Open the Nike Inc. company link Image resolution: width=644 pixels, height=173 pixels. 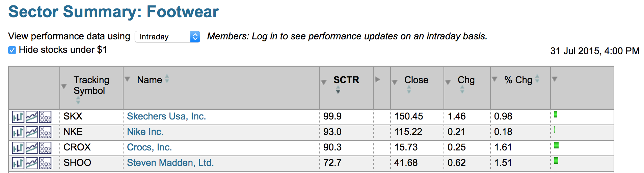[145, 132]
